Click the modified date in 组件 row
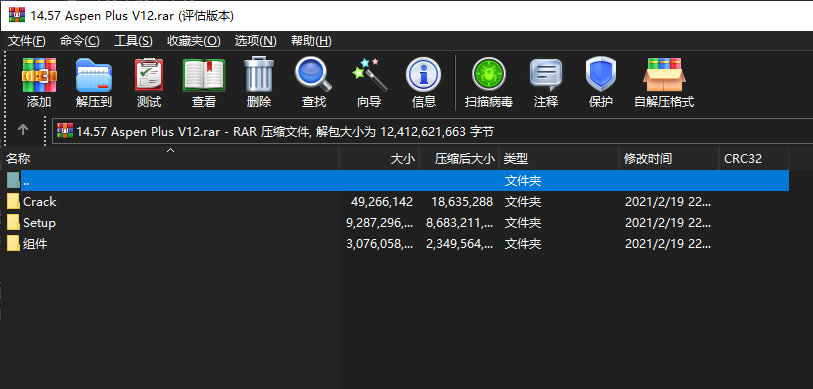813x389 pixels. [x=668, y=244]
